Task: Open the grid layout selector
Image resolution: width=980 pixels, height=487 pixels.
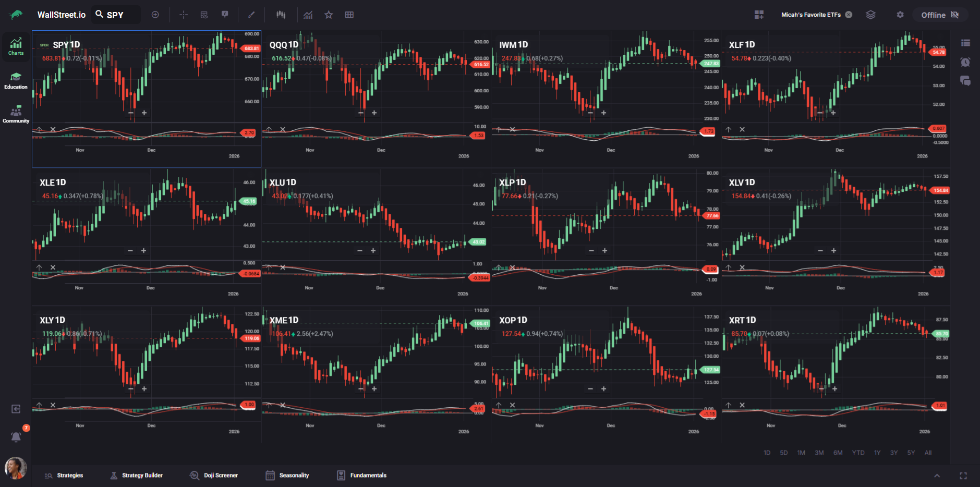Action: [349, 15]
